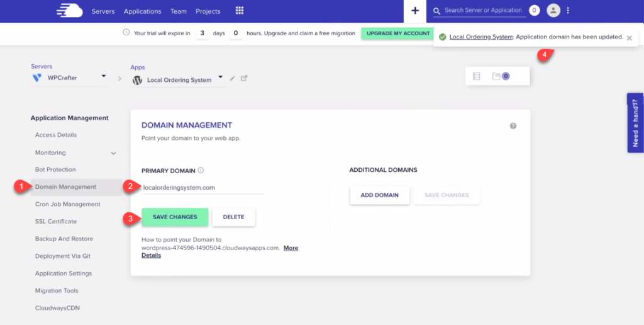Click Upgrade My Account button
644x325 pixels.
click(398, 33)
